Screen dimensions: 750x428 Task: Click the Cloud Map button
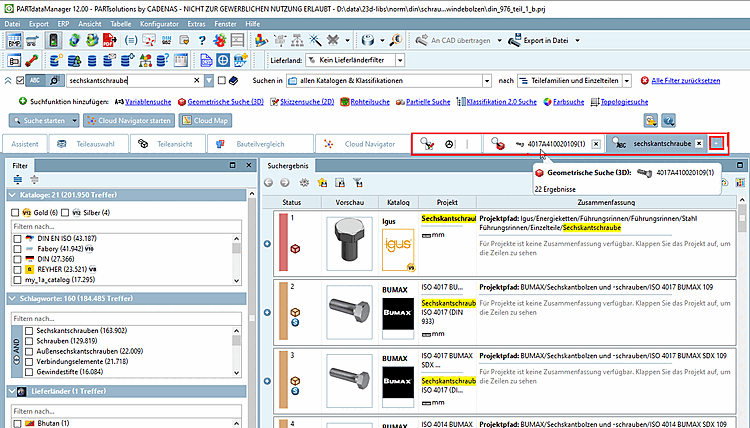tap(205, 120)
